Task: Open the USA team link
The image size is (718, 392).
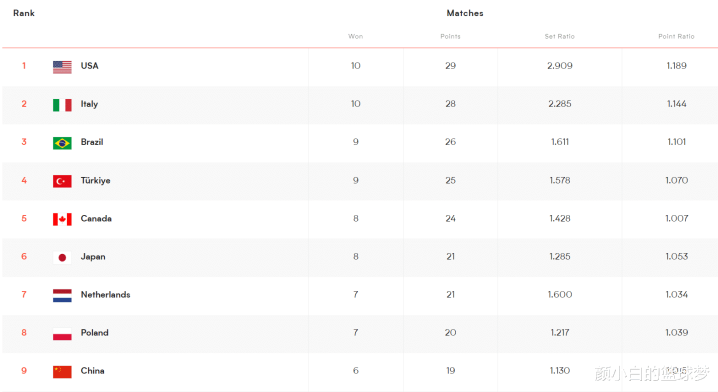Action: [89, 65]
